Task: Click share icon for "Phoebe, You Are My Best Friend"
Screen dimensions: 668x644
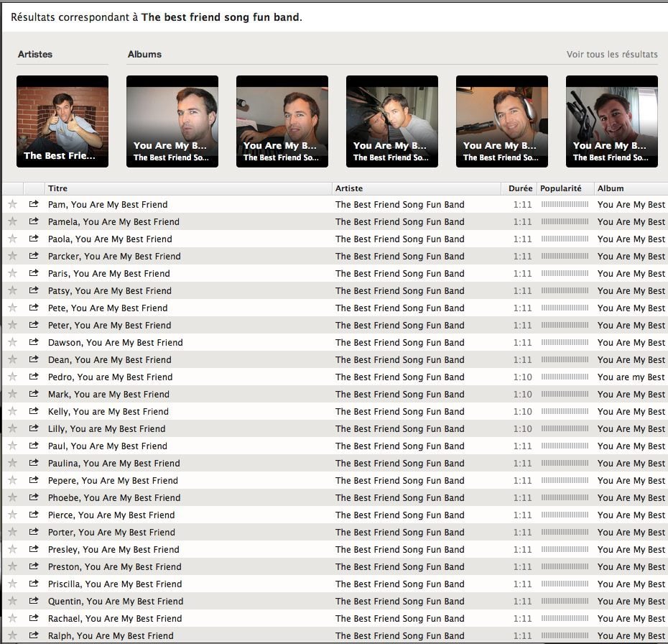Action: click(34, 497)
